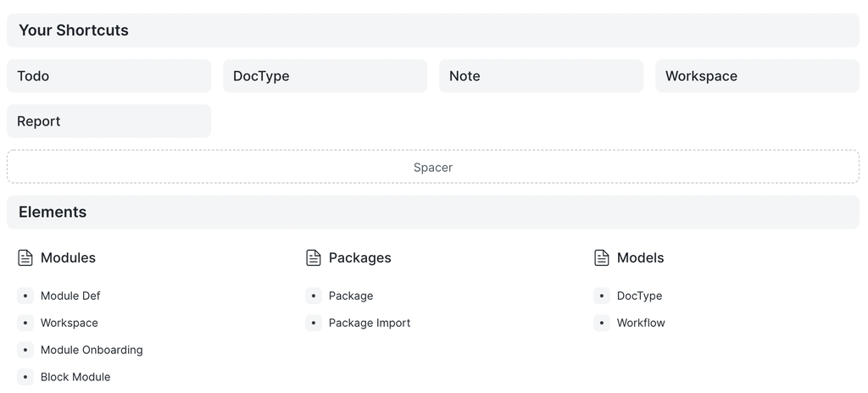Open the Note shortcut

(541, 76)
